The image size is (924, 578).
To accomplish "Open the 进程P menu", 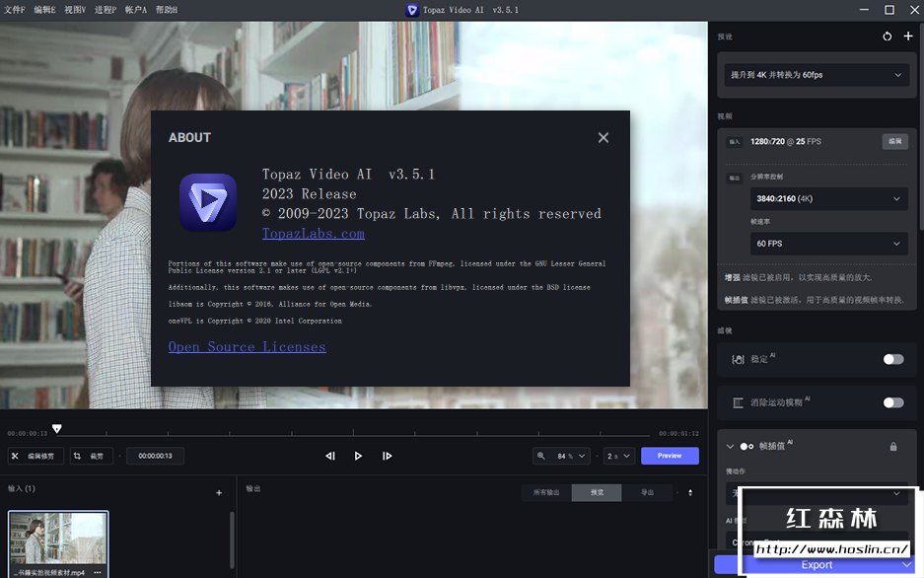I will [106, 10].
